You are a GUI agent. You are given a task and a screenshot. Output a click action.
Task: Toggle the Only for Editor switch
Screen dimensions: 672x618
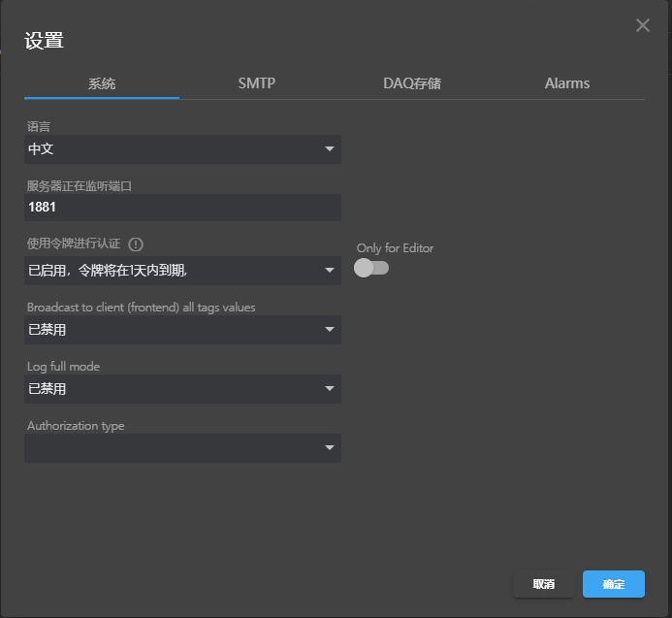pos(371,268)
